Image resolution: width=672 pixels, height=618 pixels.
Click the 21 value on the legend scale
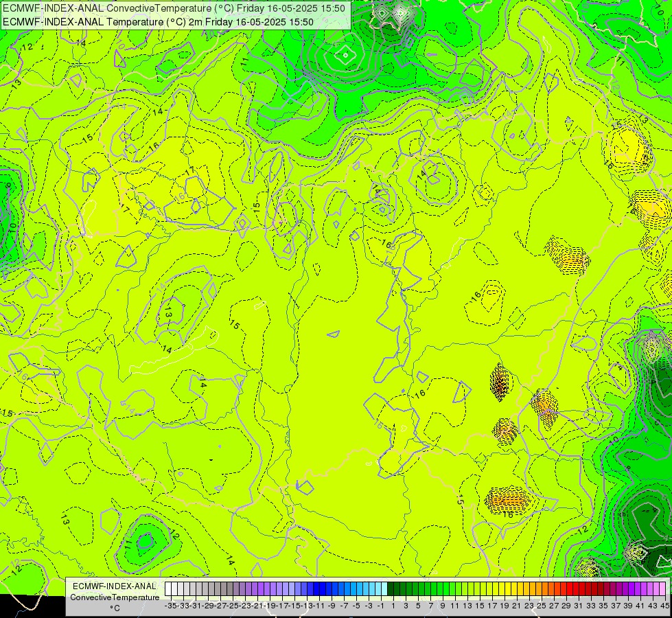pos(517,606)
